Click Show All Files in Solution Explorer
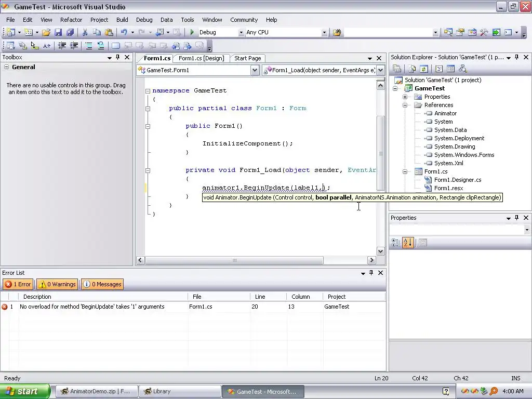Image resolution: width=532 pixels, height=399 pixels. [x=412, y=69]
